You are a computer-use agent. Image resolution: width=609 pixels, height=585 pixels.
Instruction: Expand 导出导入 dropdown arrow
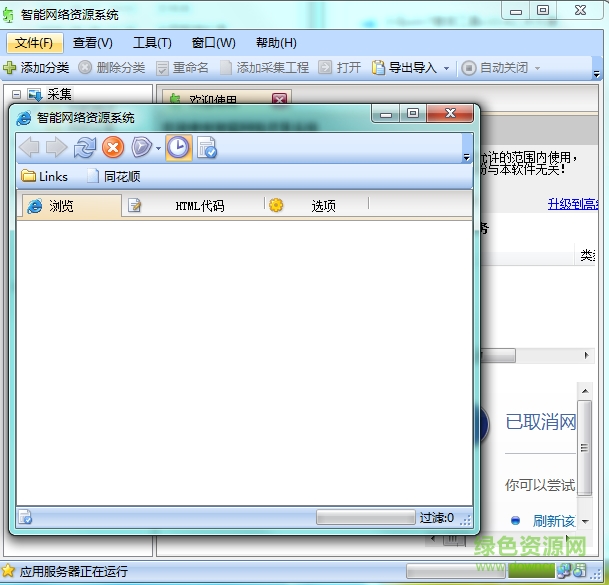[x=446, y=69]
